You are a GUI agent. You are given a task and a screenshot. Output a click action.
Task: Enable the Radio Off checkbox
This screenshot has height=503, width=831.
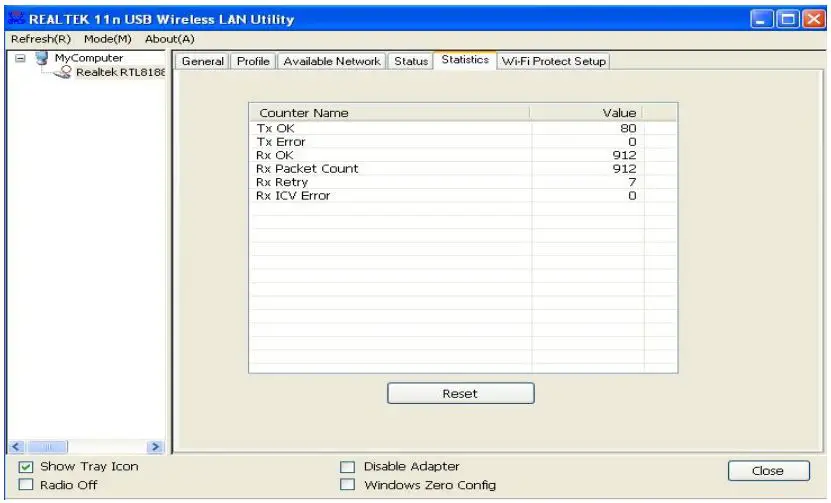[x=25, y=484]
